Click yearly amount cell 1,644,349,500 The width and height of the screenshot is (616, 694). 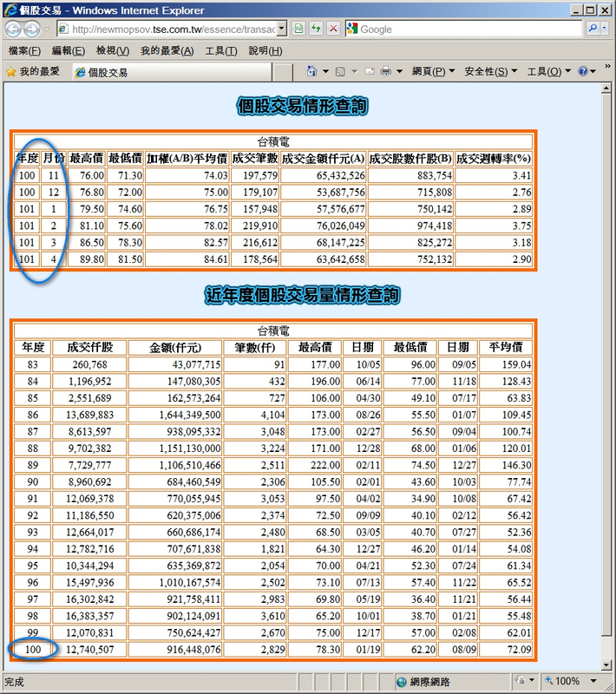[174, 415]
